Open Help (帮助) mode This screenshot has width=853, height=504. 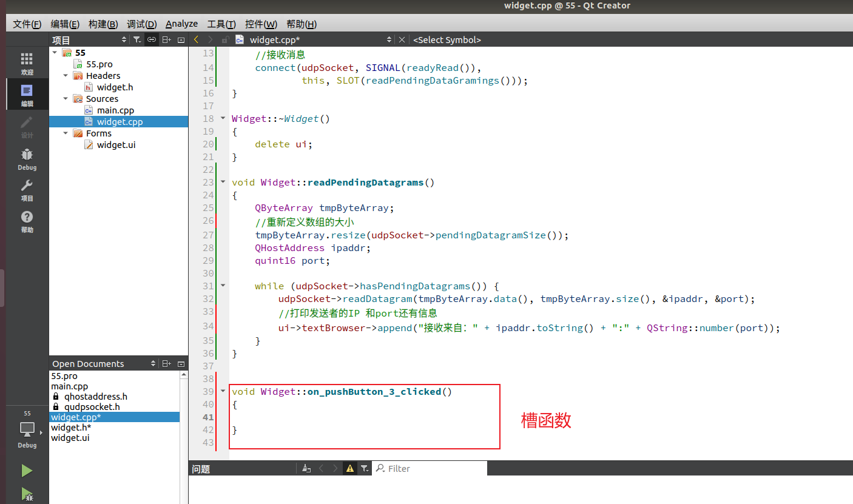[x=27, y=221]
